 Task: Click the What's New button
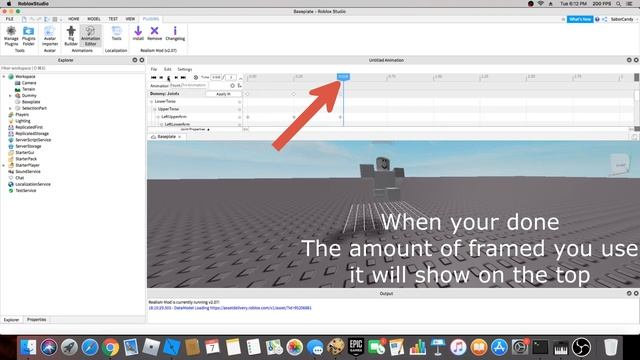click(580, 19)
